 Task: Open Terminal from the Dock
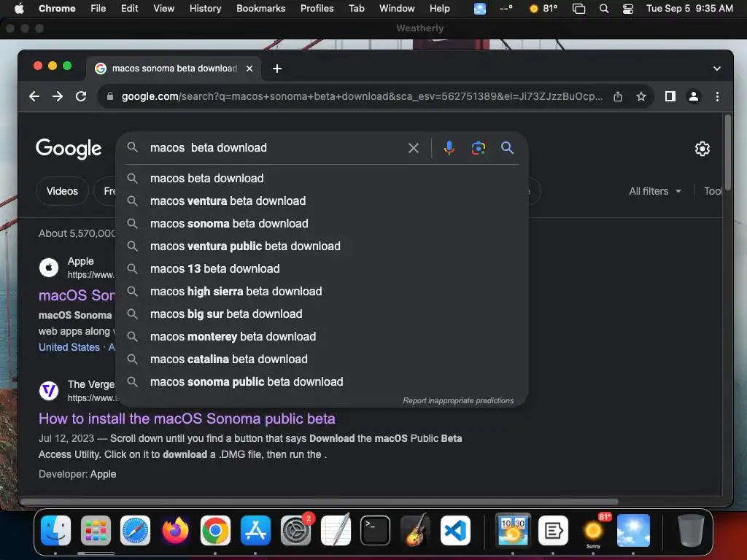point(376,531)
